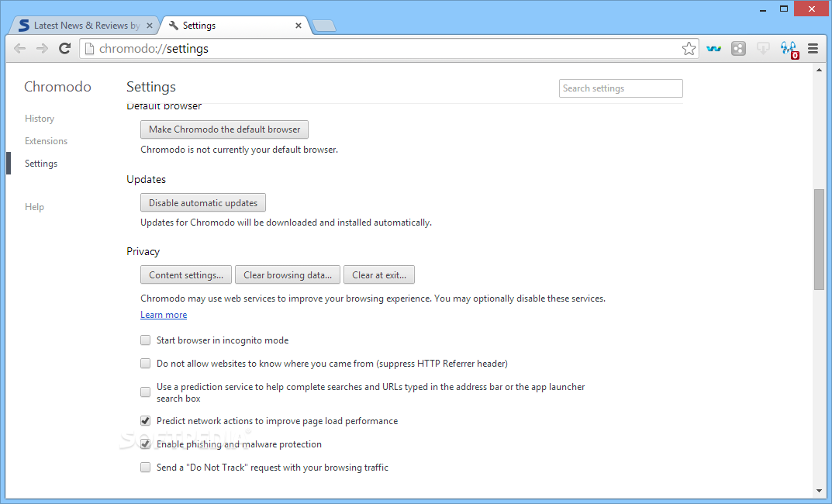Viewport: 832px width, 504px height.
Task: Click the scrollbar down arrow
Action: [x=820, y=492]
